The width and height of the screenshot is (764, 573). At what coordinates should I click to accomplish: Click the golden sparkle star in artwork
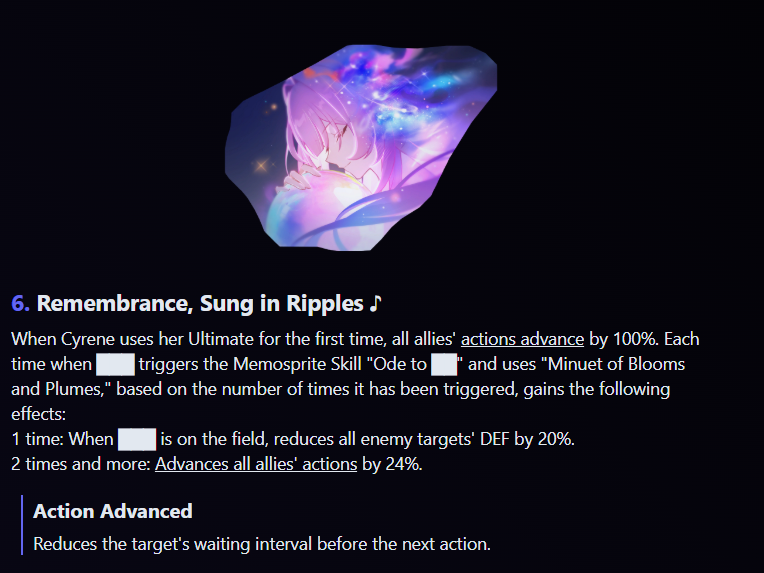tap(261, 166)
